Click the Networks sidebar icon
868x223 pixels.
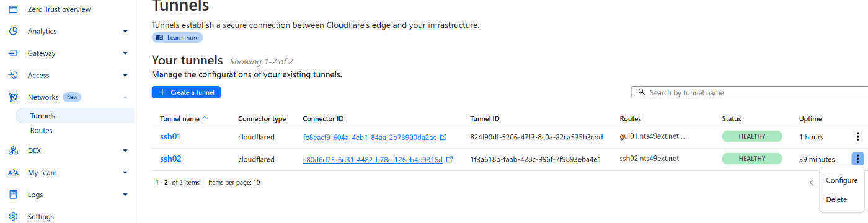13,97
